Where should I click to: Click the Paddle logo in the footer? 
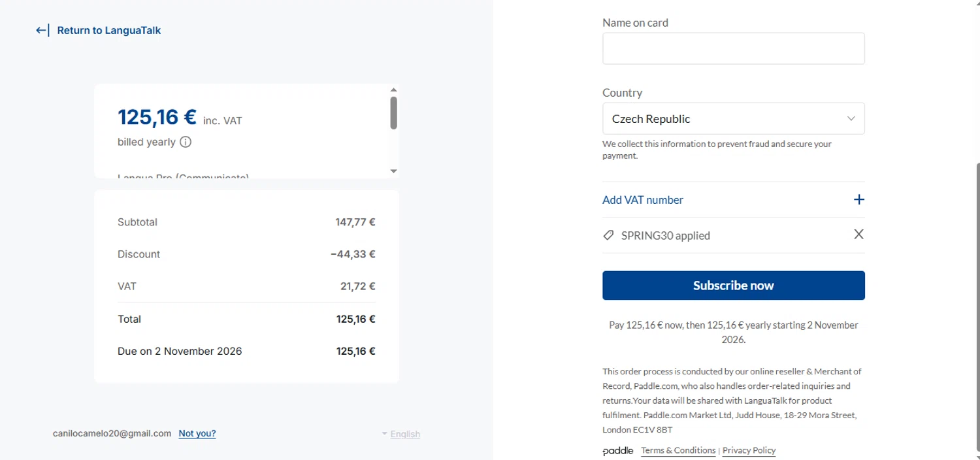(x=617, y=451)
